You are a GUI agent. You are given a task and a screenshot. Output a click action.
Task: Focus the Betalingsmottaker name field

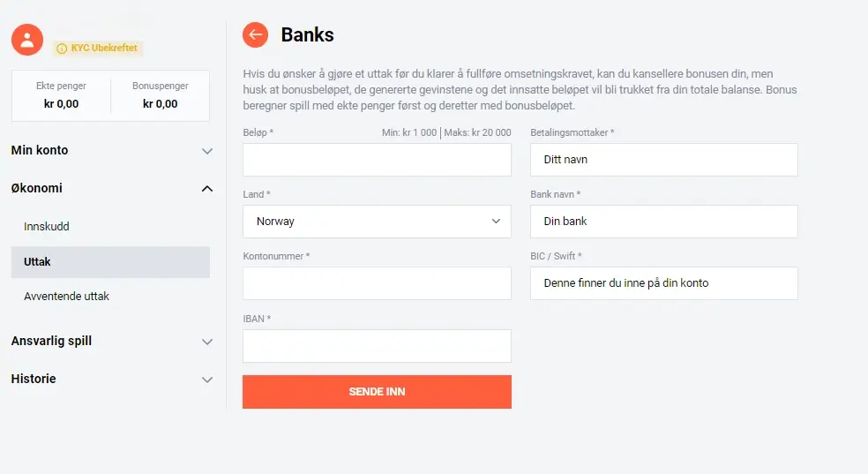[x=663, y=160]
